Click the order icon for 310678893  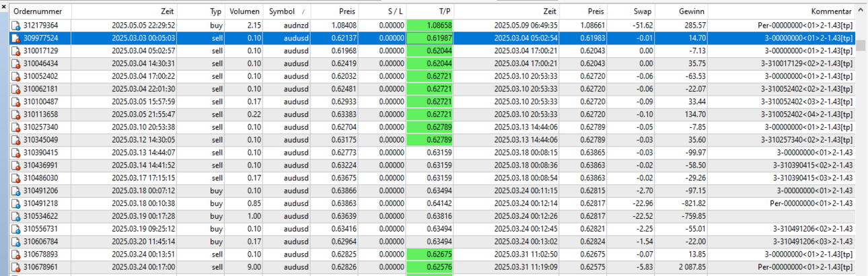16,254
